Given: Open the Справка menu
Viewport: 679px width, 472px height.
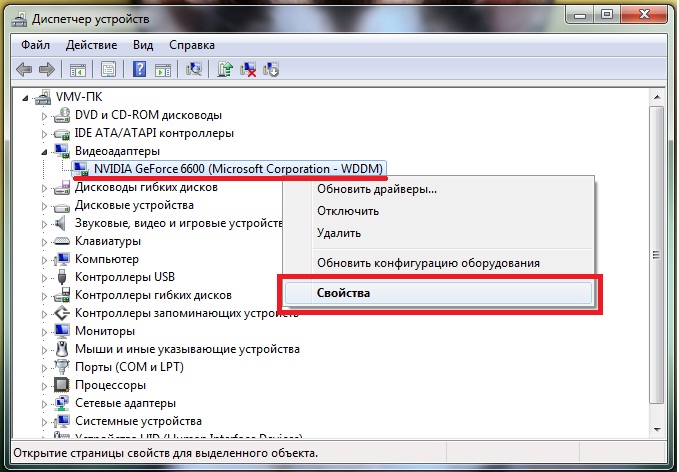Looking at the screenshot, I should pyautogui.click(x=192, y=45).
